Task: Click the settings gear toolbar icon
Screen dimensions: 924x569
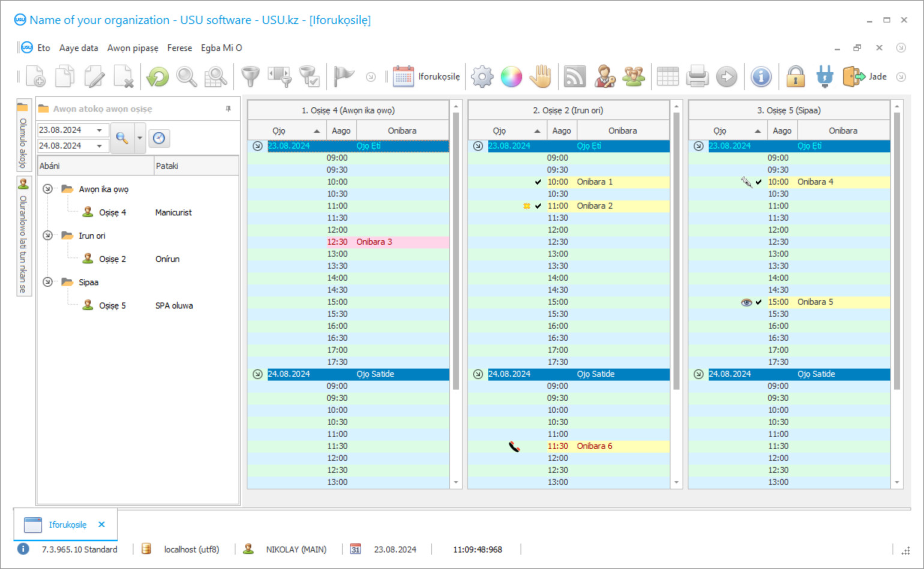Action: pyautogui.click(x=482, y=77)
